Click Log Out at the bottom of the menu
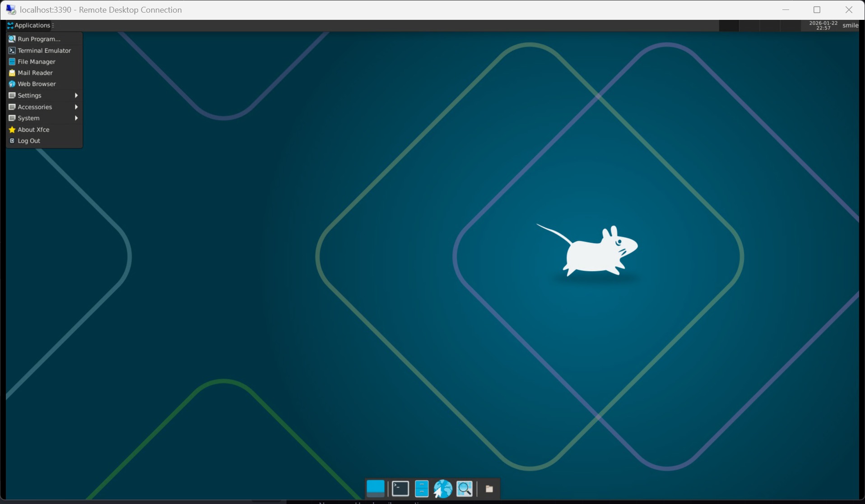 click(28, 140)
